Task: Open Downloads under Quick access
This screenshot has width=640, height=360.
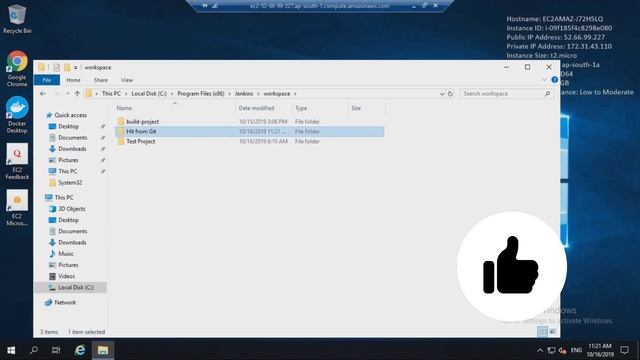Action: pos(72,149)
